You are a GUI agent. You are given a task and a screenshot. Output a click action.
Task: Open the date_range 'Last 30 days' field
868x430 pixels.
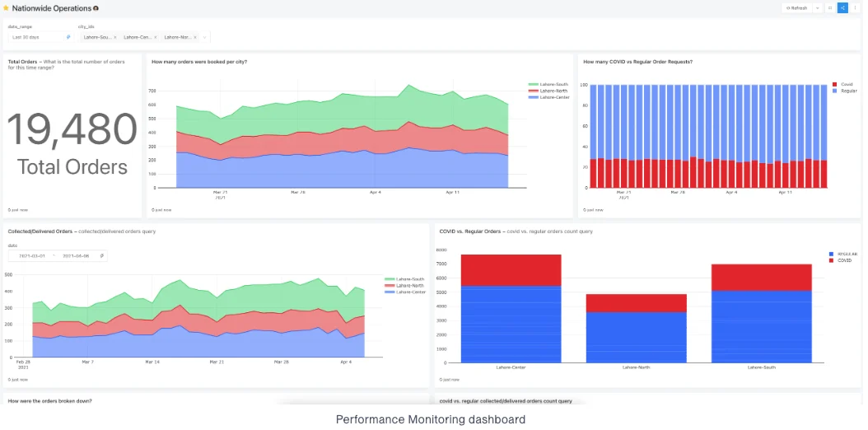[41, 37]
